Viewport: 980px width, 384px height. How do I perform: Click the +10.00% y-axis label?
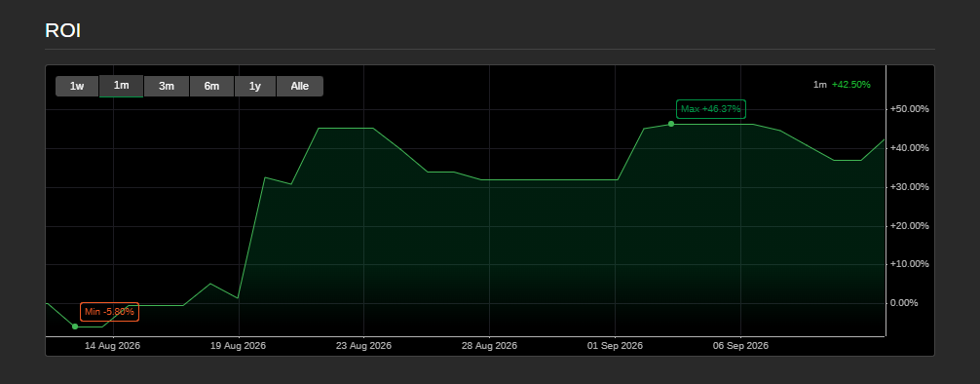[910, 264]
